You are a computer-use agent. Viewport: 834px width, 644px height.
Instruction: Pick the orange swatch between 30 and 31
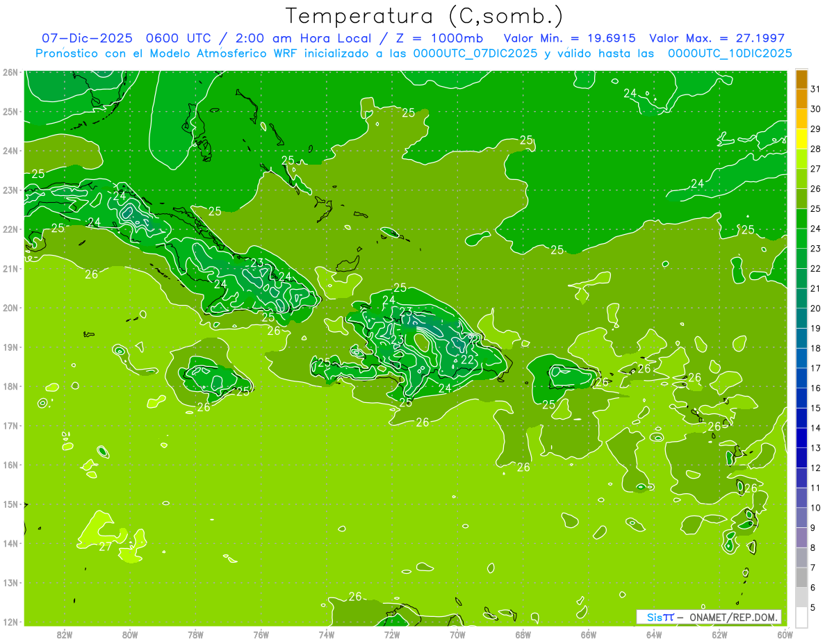click(x=801, y=99)
